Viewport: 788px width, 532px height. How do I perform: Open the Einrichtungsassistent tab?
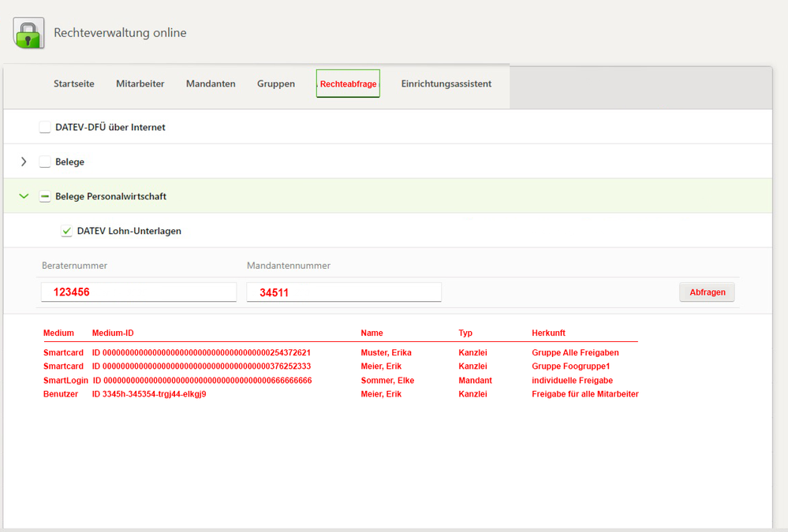coord(446,84)
